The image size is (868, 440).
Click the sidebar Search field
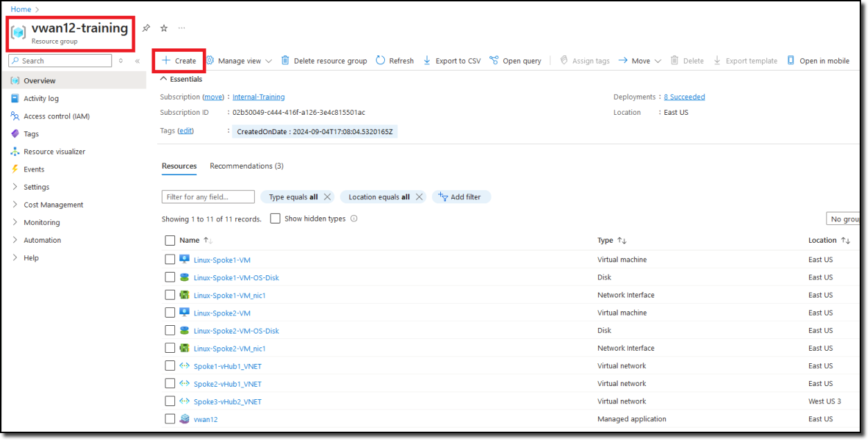(60, 61)
